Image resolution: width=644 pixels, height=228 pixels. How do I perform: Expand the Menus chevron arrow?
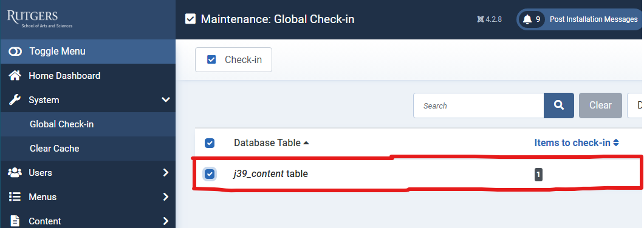pos(165,197)
